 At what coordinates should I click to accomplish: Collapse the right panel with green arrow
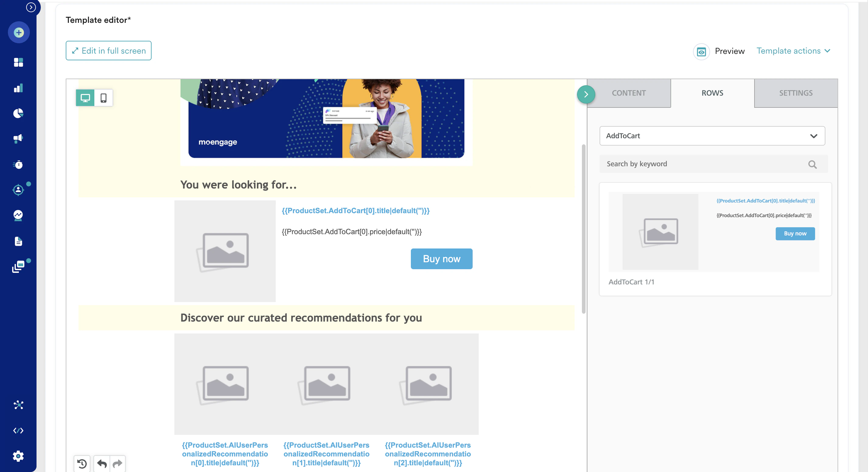coord(586,94)
